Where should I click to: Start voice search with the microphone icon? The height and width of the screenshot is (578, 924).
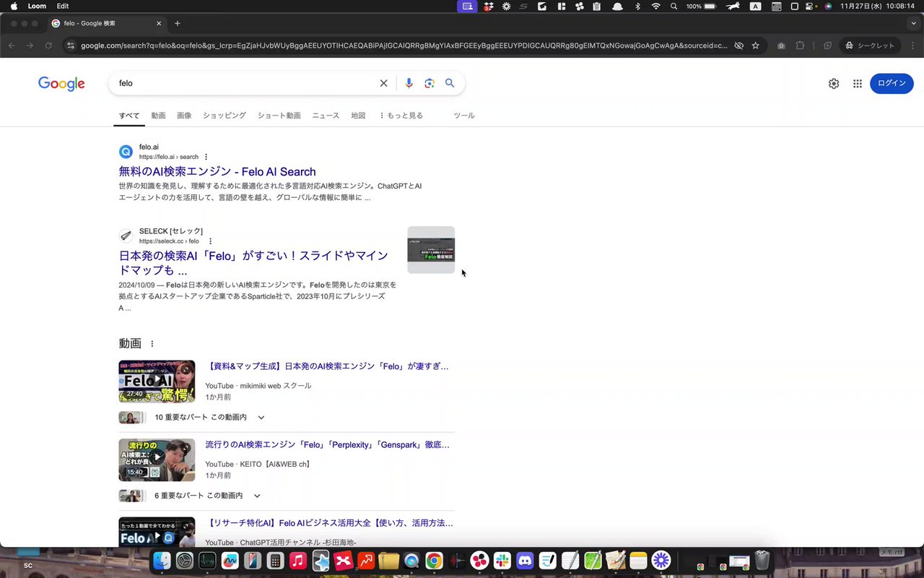pyautogui.click(x=409, y=83)
